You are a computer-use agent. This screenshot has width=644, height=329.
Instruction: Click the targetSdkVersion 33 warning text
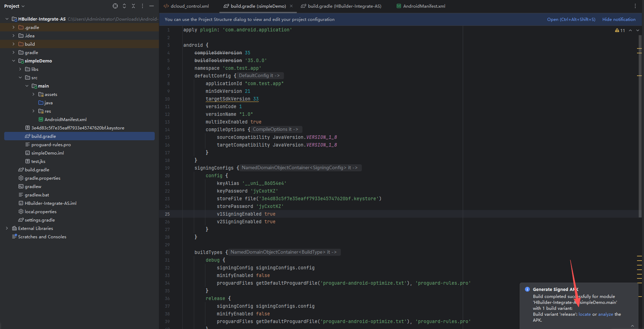[232, 99]
